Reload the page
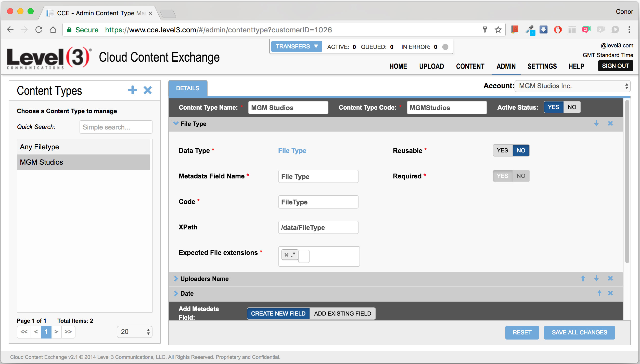Screen dimensions: 640x364 (x=39, y=30)
